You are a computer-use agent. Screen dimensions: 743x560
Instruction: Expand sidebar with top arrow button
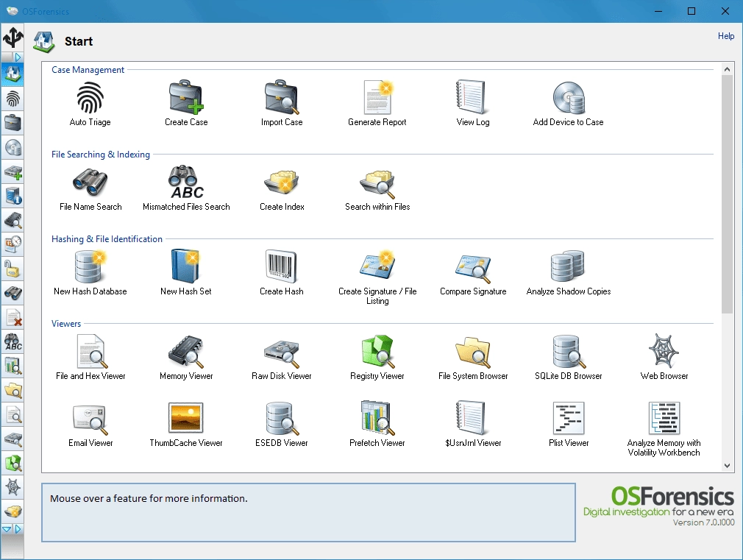point(18,57)
